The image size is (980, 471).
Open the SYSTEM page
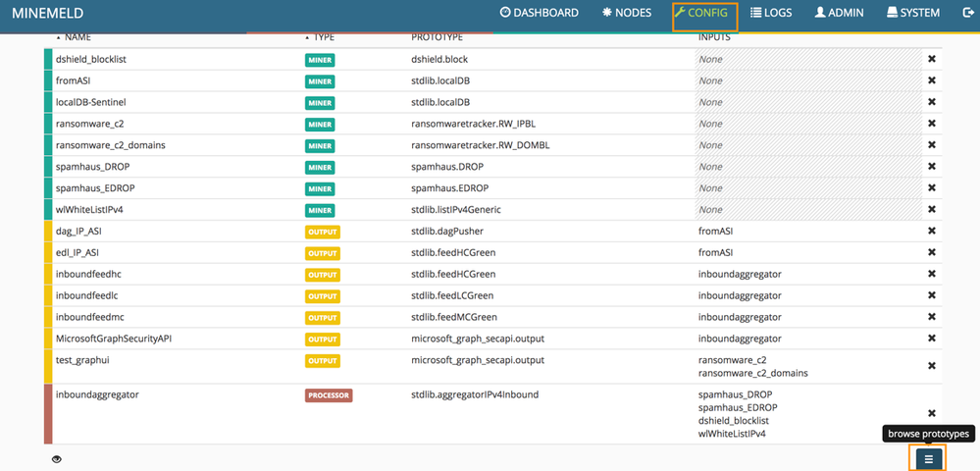tap(912, 13)
